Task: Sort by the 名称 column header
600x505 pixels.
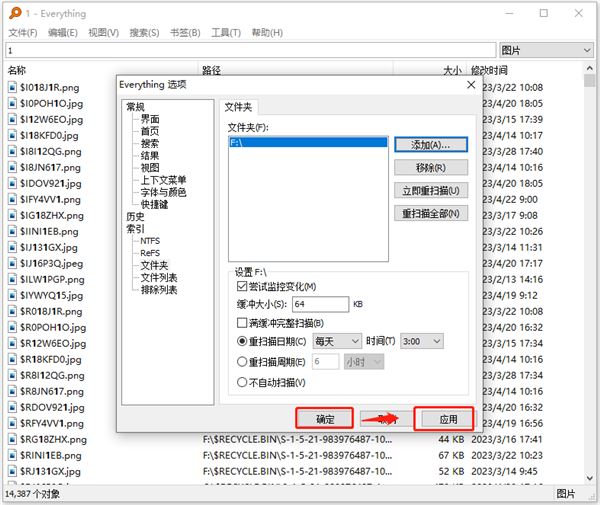Action: tap(17, 70)
